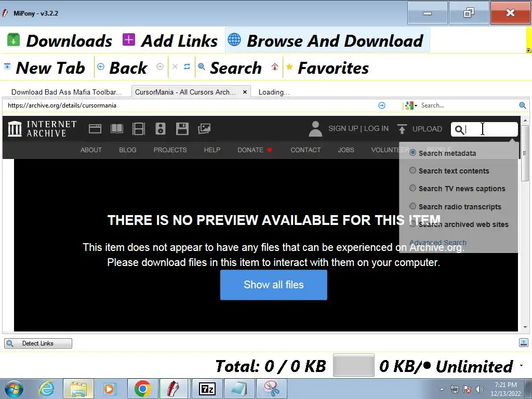Click the refresh page icon

point(187,66)
